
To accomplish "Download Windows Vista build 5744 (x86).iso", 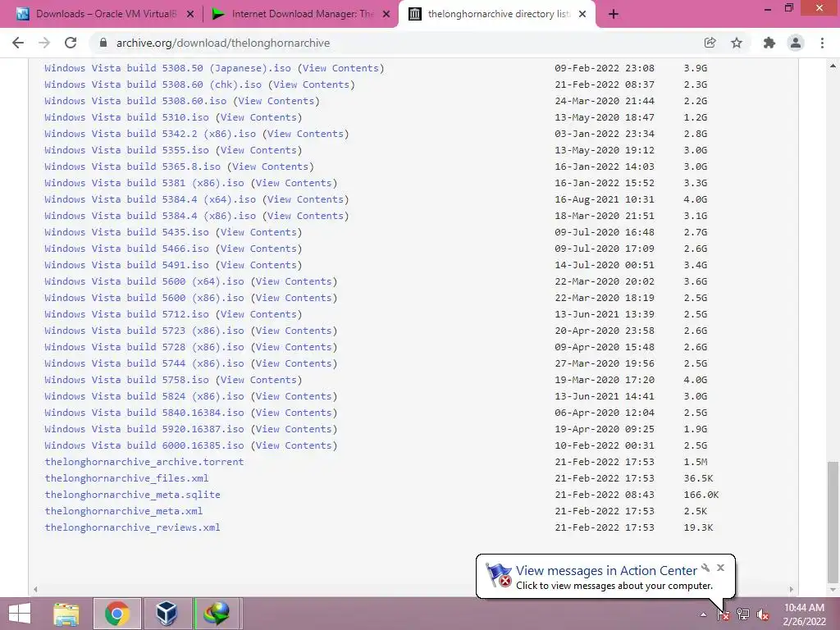I will (144, 363).
